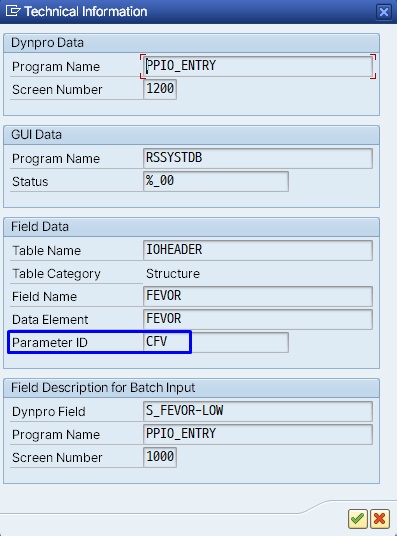Viewport: 397px width, 536px height.
Task: Confirm with the green checkmark button
Action: coord(358,519)
